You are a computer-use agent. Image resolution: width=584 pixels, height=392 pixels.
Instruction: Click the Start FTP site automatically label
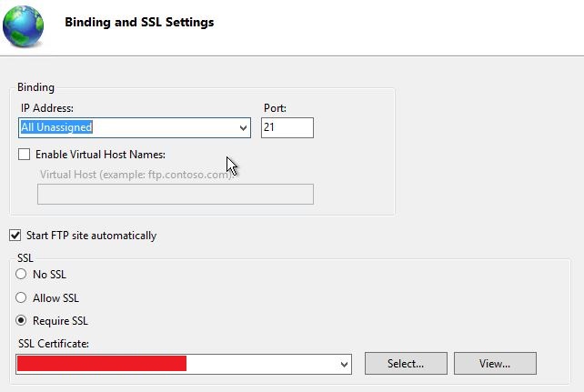click(x=91, y=236)
